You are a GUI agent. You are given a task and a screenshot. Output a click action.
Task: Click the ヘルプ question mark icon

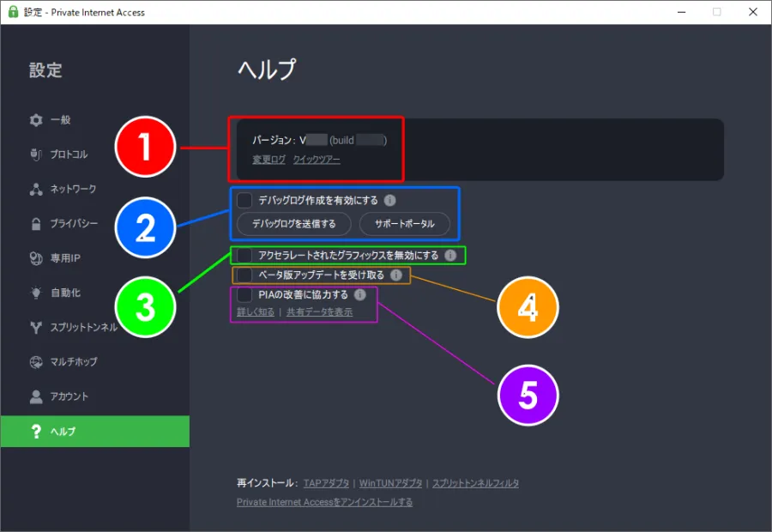point(36,432)
